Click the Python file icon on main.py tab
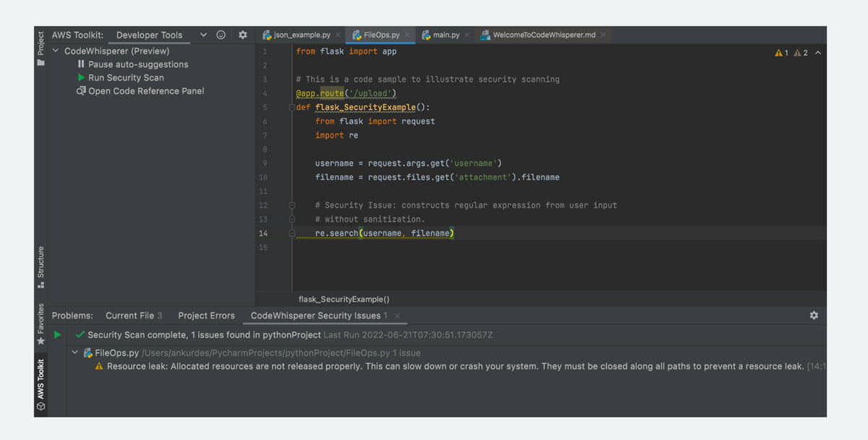 click(425, 35)
